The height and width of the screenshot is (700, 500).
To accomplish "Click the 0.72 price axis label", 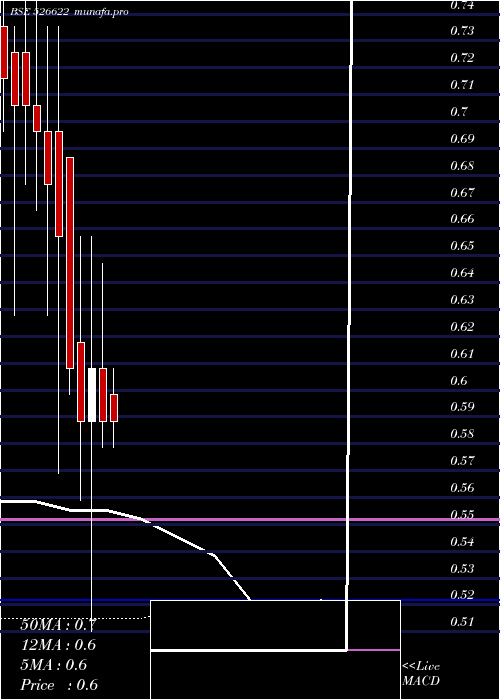I will click(462, 58).
